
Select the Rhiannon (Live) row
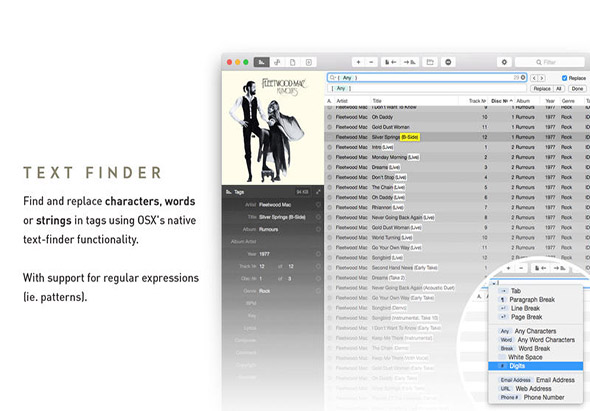point(457,207)
